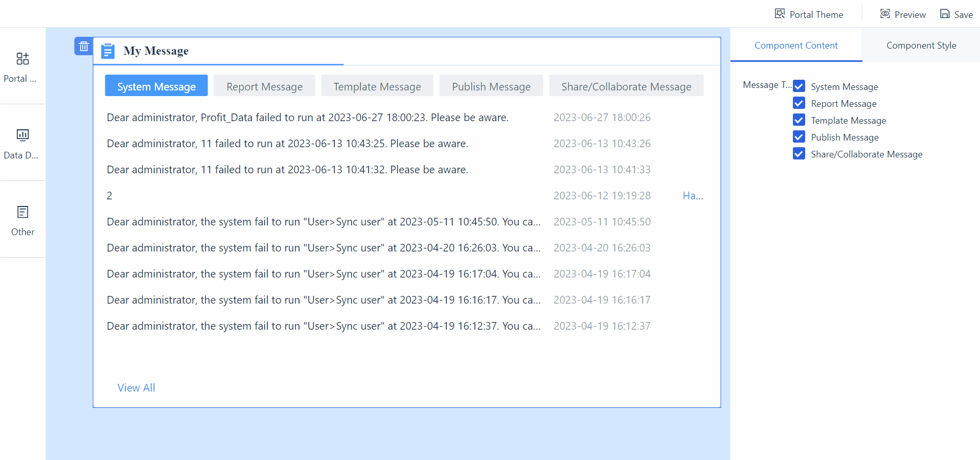Viewport: 980px width, 460px height.
Task: Open the Sync user message from 2023-04-20
Action: [324, 248]
